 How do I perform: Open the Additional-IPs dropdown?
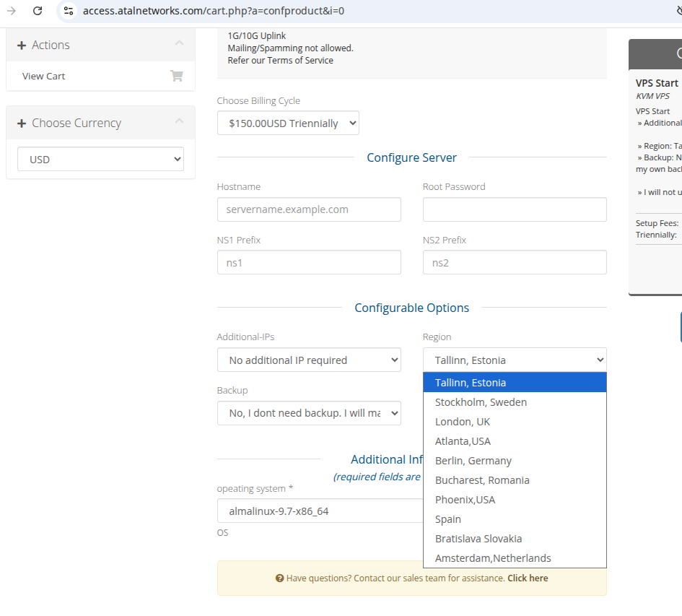[x=309, y=360]
